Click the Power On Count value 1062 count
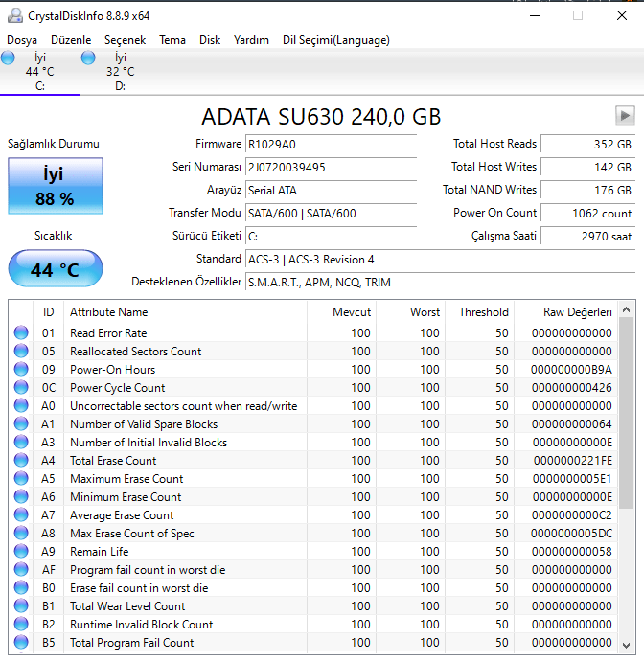 [587, 214]
